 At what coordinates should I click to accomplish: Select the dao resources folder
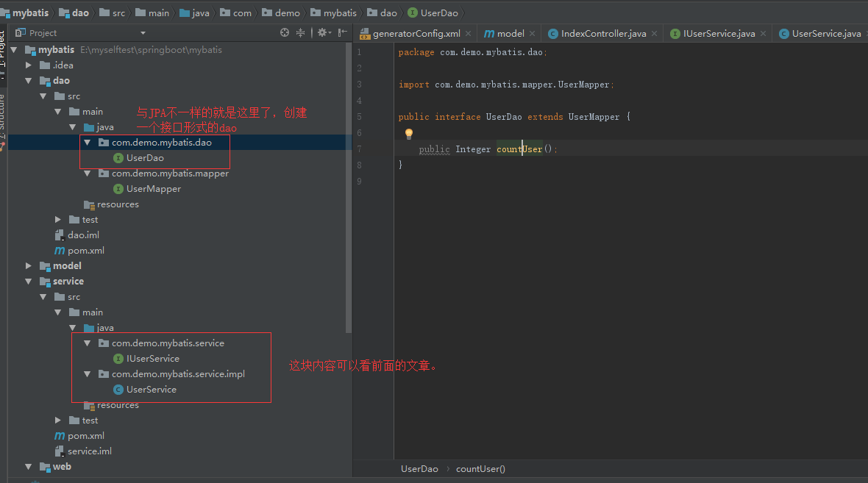click(111, 204)
